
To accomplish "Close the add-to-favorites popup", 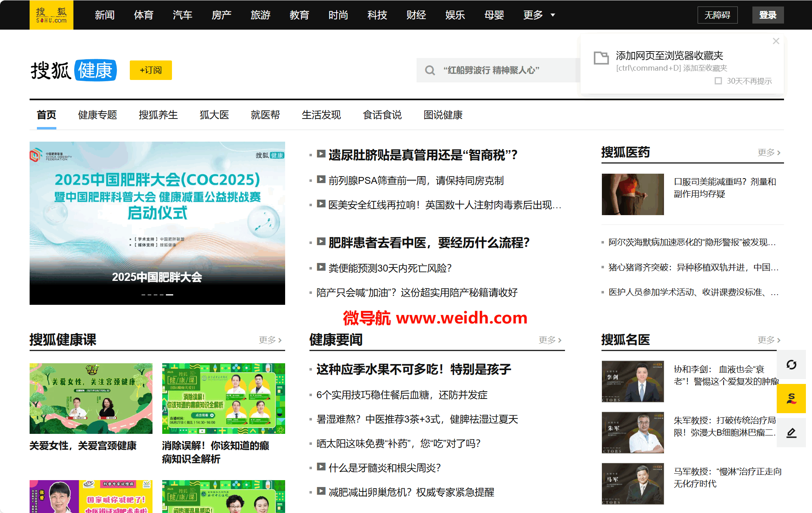I will click(776, 41).
